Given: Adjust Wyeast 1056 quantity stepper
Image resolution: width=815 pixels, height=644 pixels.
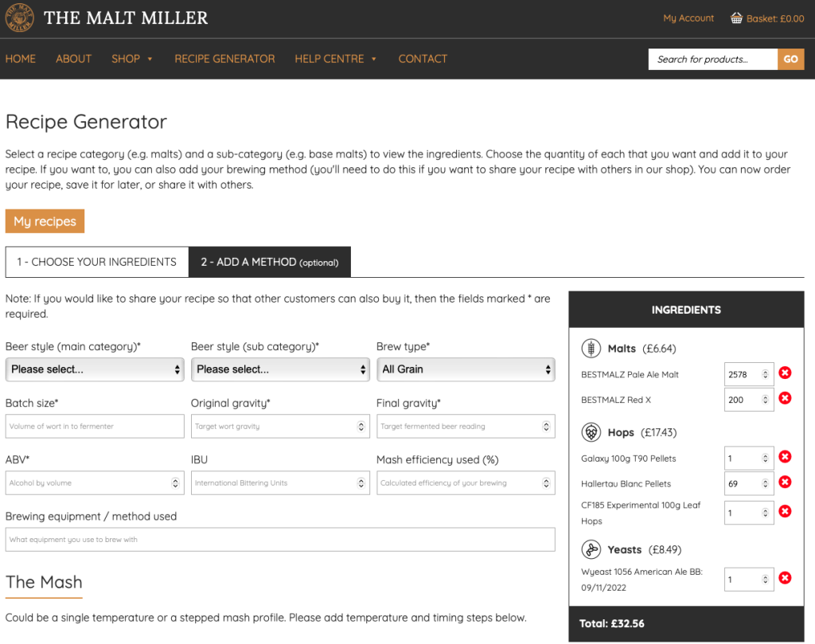Looking at the screenshot, I should 765,580.
